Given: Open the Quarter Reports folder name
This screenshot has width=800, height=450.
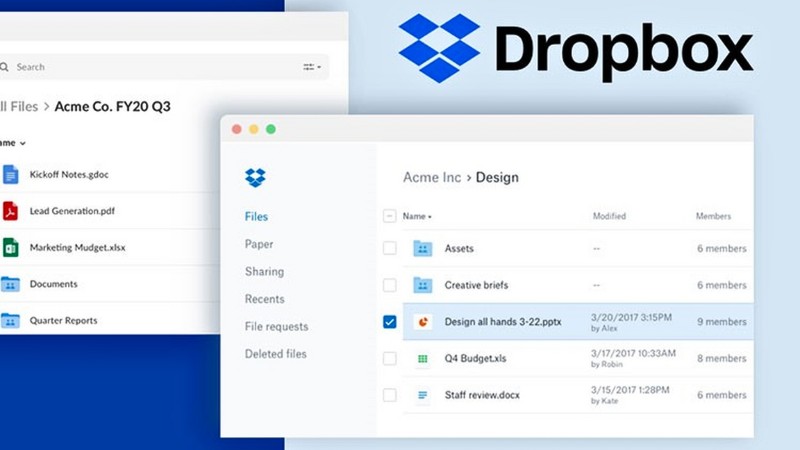Looking at the screenshot, I should (x=63, y=320).
